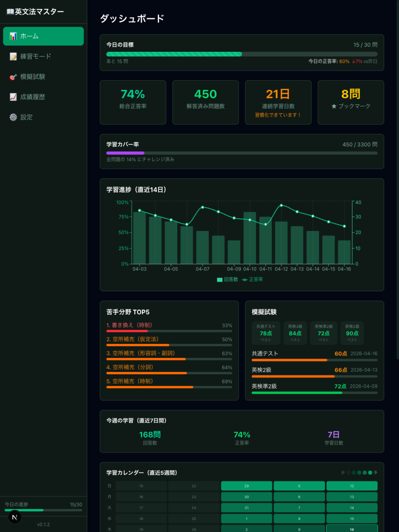Click the book icon beside 英文法マスター
Image resolution: width=399 pixels, height=532 pixels.
click(x=10, y=11)
